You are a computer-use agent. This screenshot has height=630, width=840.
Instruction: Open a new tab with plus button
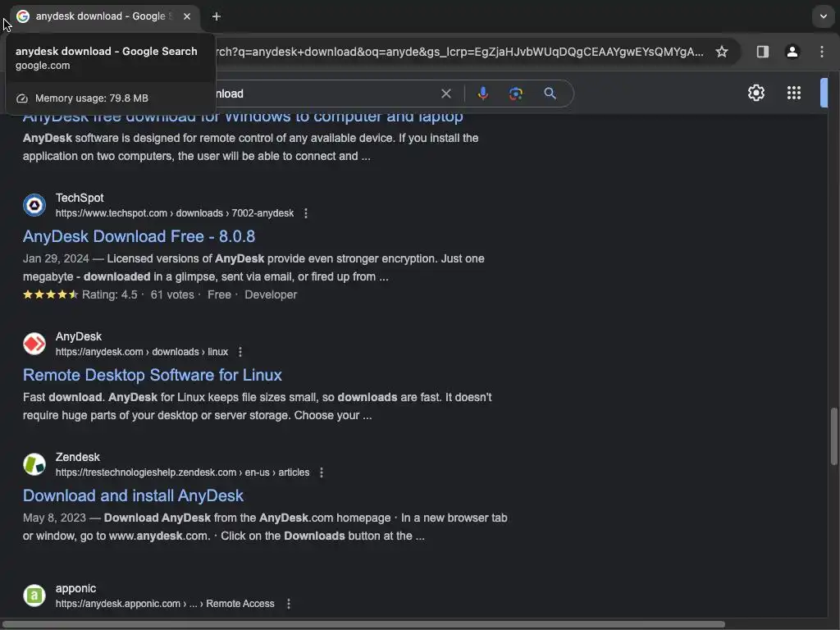click(217, 16)
